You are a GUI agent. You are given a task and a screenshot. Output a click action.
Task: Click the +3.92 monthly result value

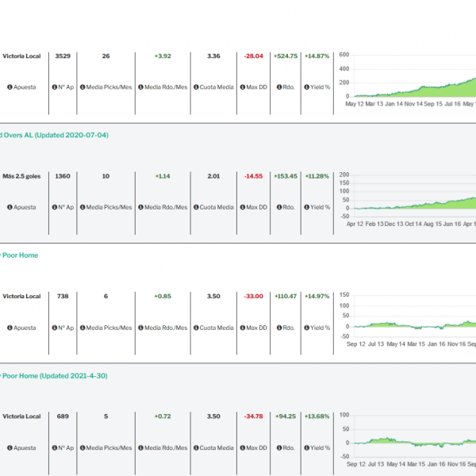point(163,56)
